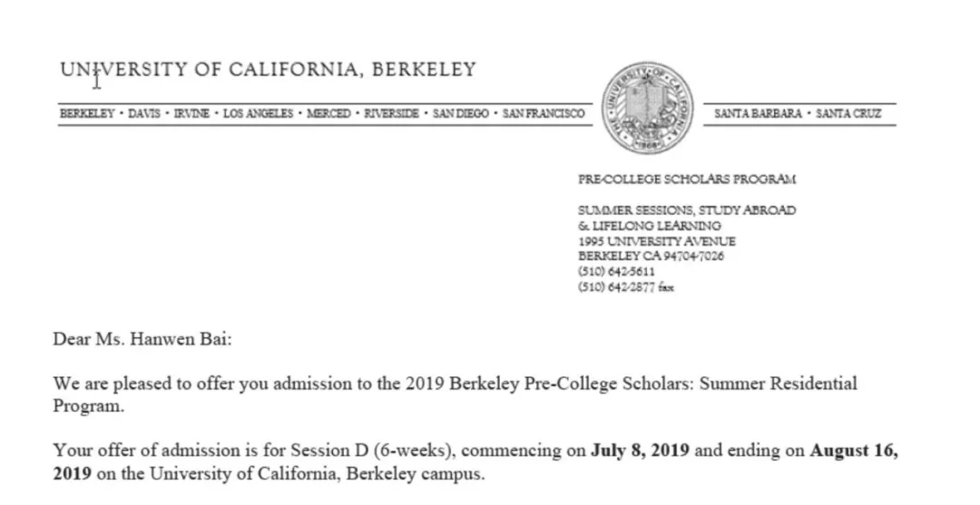Click the phone number ending in 5611

[616, 272]
